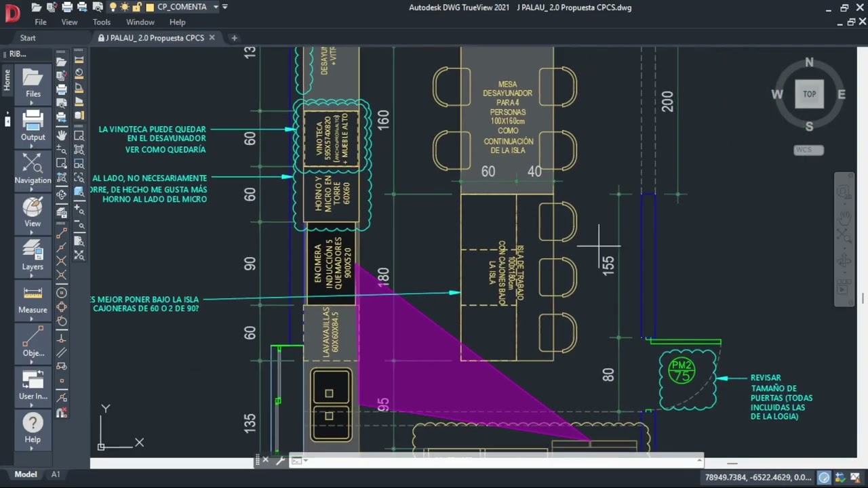This screenshot has width=868, height=488.
Task: Click the highlighted Zoom Object icon
Action: 79,192
